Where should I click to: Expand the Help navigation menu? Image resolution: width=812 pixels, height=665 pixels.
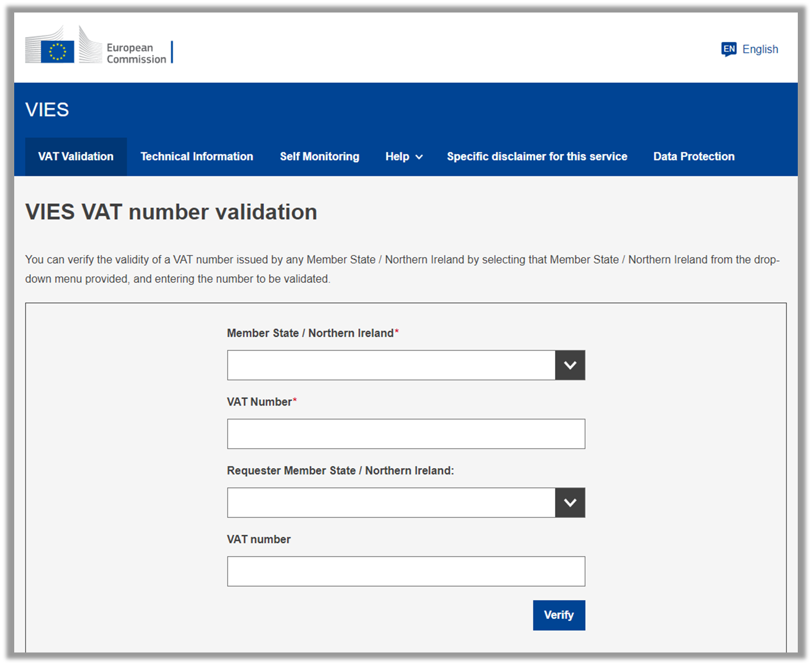(404, 156)
